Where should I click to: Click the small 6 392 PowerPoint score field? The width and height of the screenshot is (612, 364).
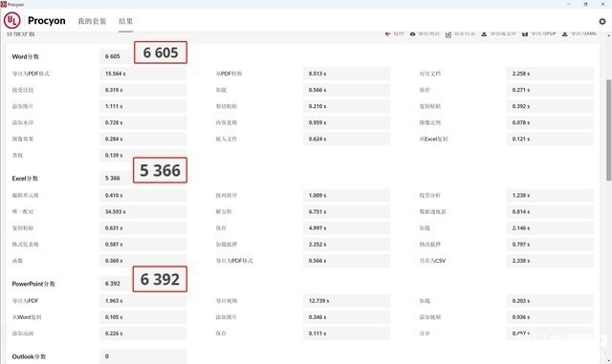(117, 283)
